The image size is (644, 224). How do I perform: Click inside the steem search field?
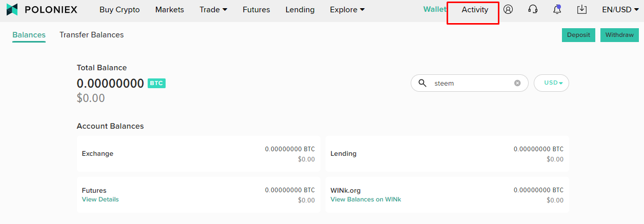pos(469,83)
